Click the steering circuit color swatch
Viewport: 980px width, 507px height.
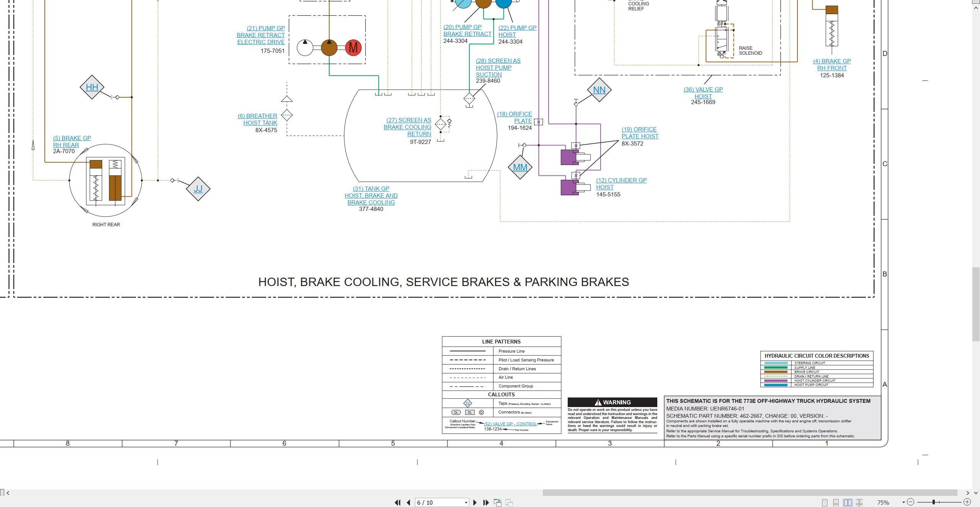coord(776,363)
